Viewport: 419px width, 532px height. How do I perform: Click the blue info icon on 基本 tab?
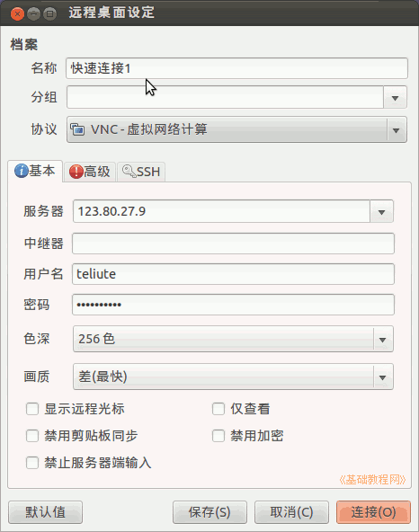point(22,171)
